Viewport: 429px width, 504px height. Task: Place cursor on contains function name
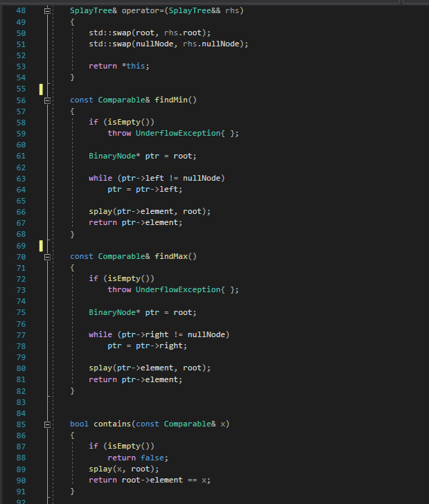pyautogui.click(x=112, y=424)
